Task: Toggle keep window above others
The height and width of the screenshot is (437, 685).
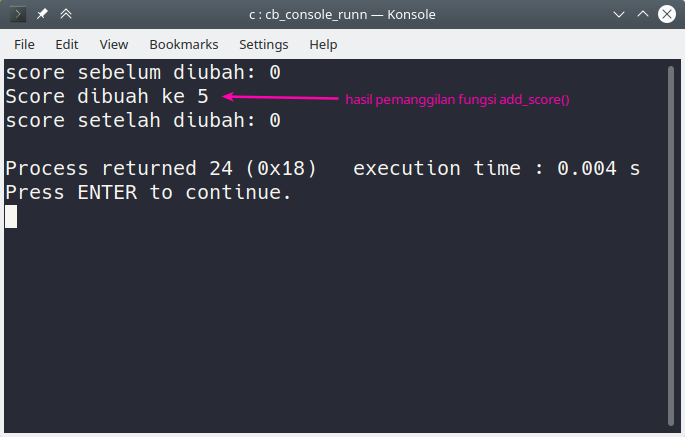Action: pyautogui.click(x=66, y=15)
